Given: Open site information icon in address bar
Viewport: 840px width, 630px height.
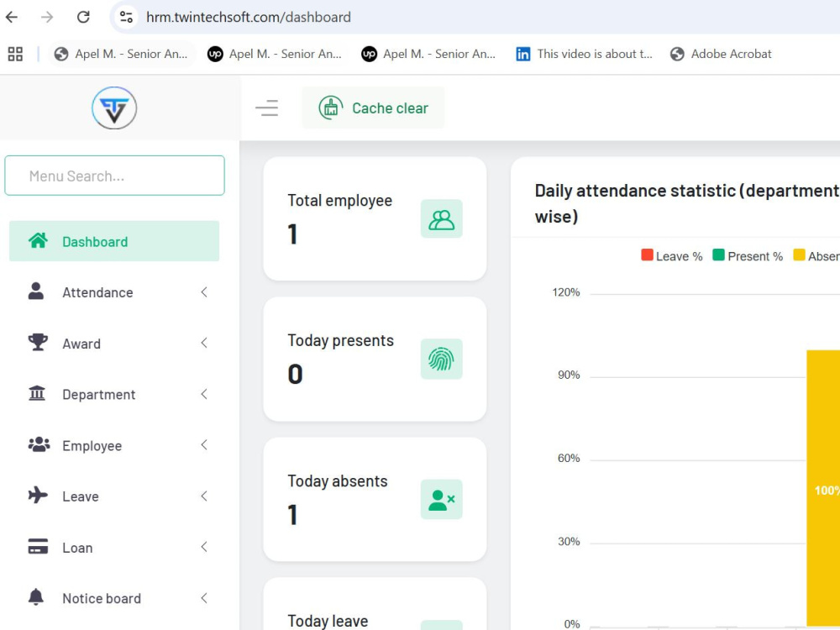Looking at the screenshot, I should coord(127,17).
